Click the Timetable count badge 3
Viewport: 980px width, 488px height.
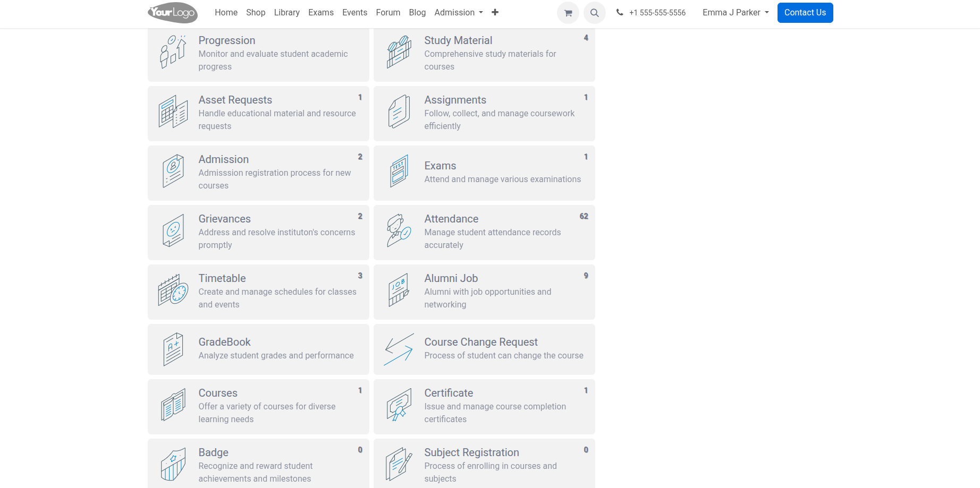360,276
